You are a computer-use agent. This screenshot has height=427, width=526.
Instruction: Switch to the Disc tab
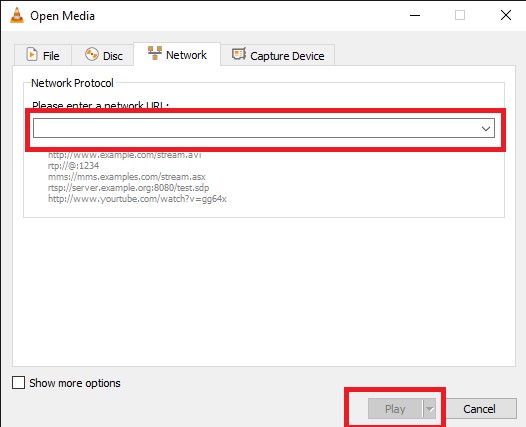103,55
